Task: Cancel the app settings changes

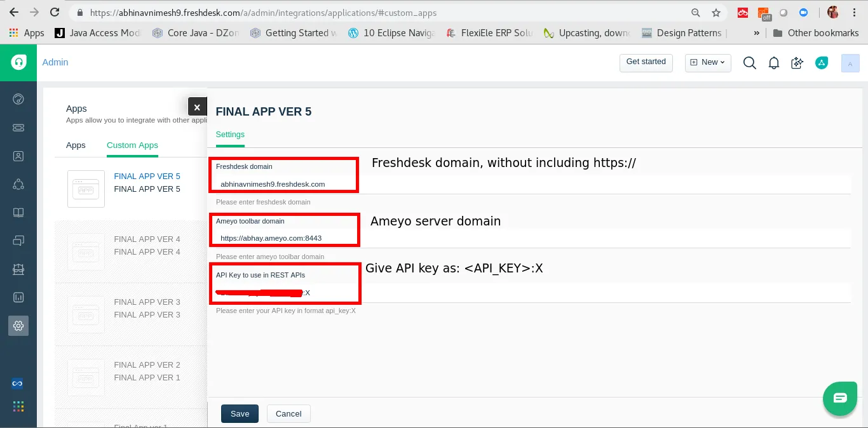Action: [288, 413]
